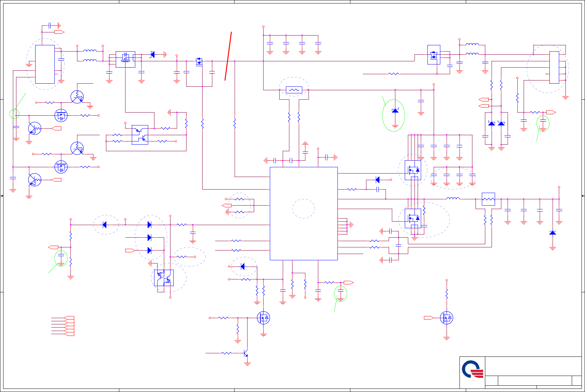Select the lone NPN transistor at bottom center

[x=246, y=353]
